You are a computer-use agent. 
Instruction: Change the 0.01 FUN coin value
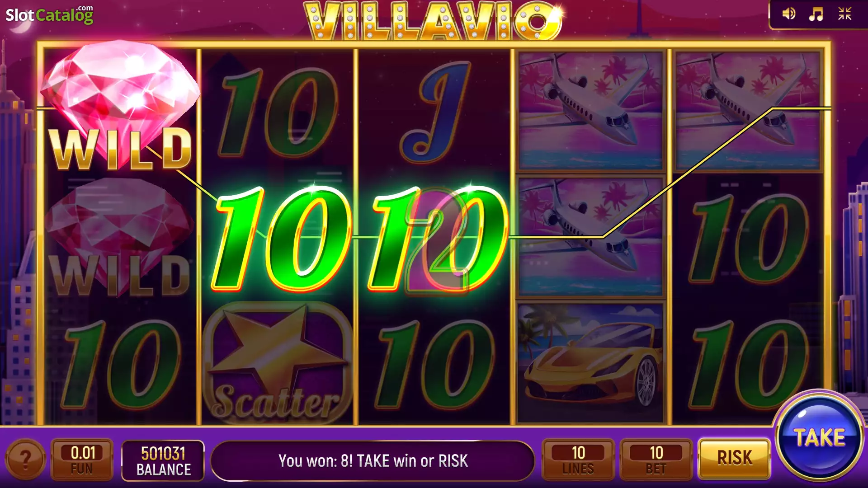[82, 460]
